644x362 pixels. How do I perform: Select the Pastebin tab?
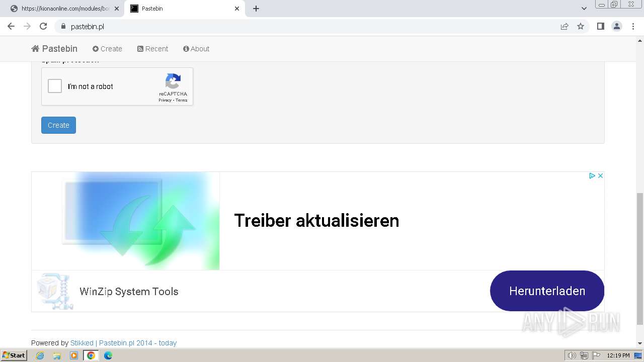[x=185, y=9]
